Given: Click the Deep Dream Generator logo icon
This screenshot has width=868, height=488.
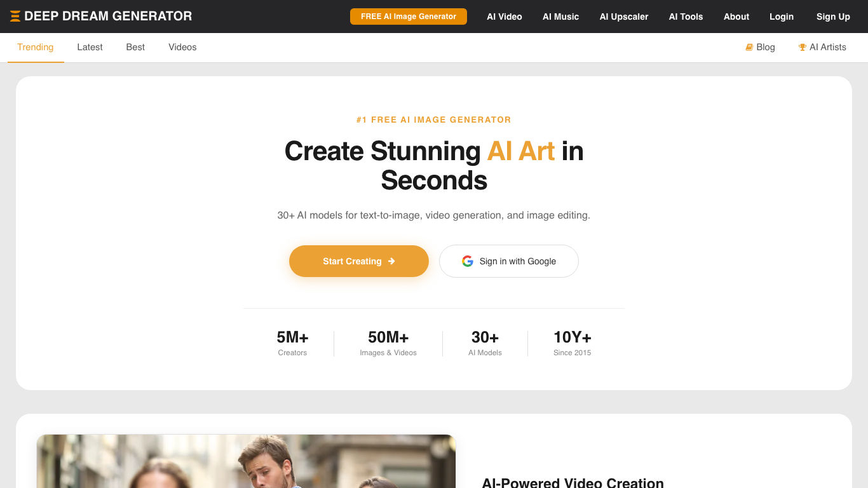Looking at the screenshot, I should pyautogui.click(x=15, y=17).
